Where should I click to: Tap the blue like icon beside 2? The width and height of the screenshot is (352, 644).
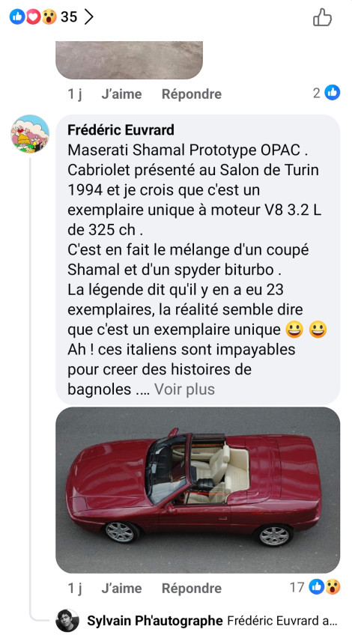333,93
